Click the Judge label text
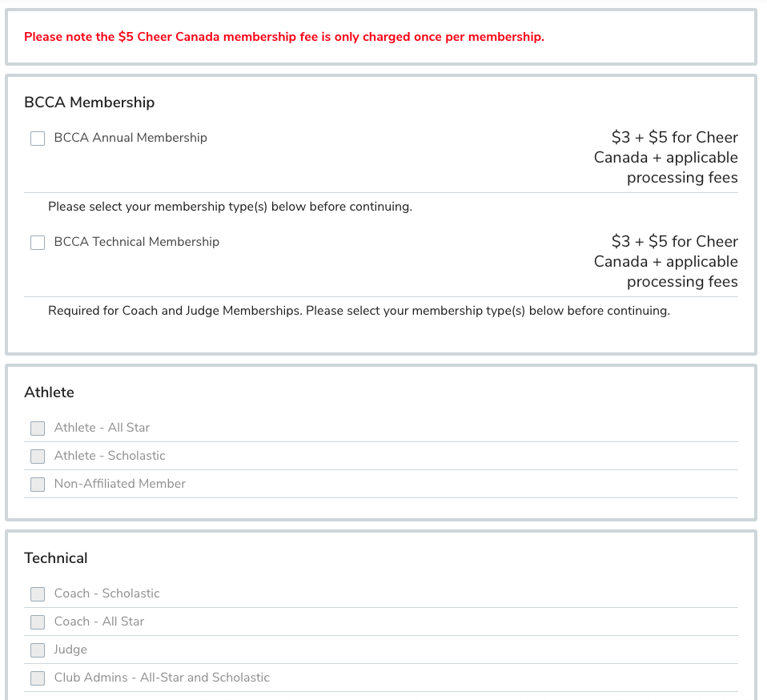The image size is (767, 700). click(x=70, y=650)
